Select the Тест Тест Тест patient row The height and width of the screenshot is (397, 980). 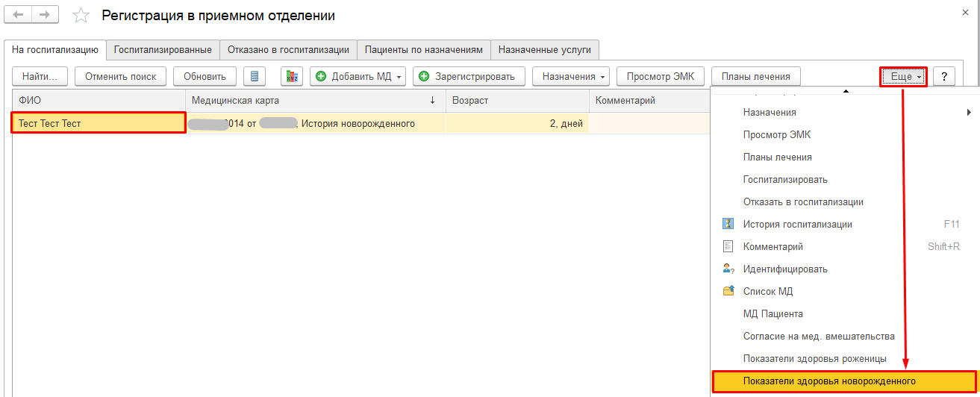[x=98, y=123]
